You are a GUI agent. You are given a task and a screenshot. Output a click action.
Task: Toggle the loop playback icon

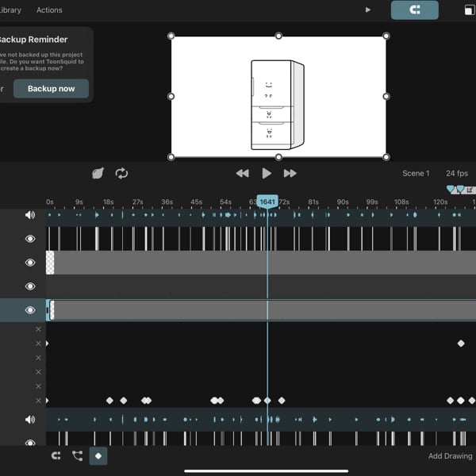tap(121, 173)
